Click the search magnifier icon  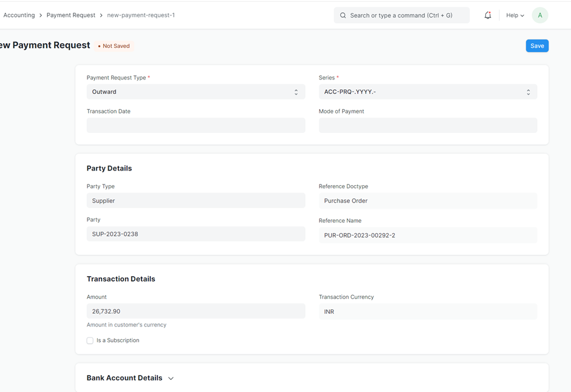(343, 15)
